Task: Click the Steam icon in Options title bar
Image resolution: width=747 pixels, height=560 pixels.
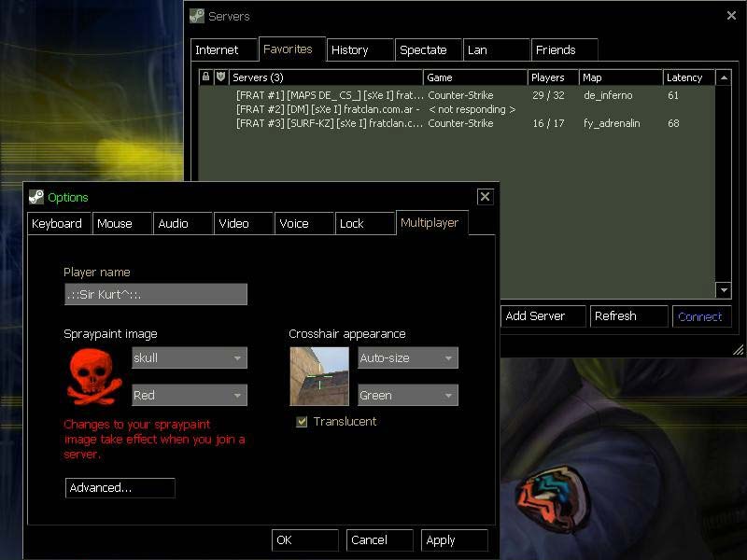Action: 36,197
